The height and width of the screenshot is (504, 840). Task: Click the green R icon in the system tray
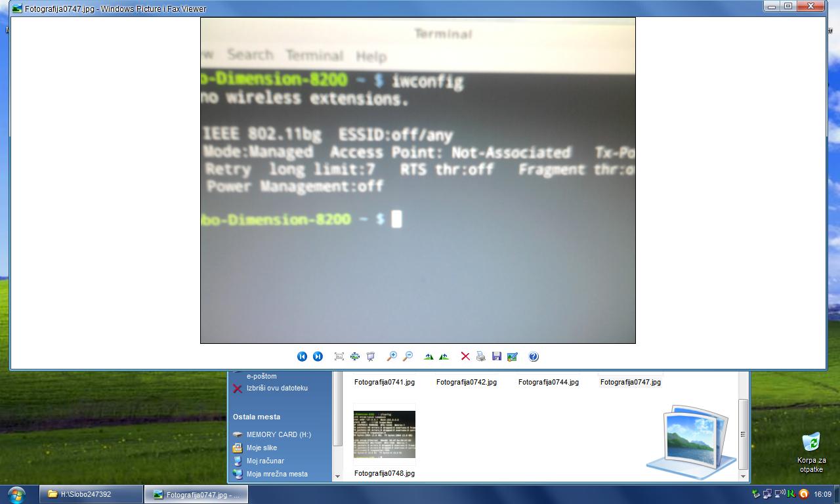click(791, 494)
